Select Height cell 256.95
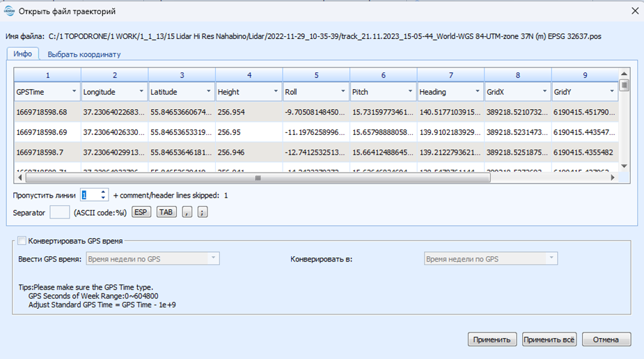 pyautogui.click(x=249, y=132)
